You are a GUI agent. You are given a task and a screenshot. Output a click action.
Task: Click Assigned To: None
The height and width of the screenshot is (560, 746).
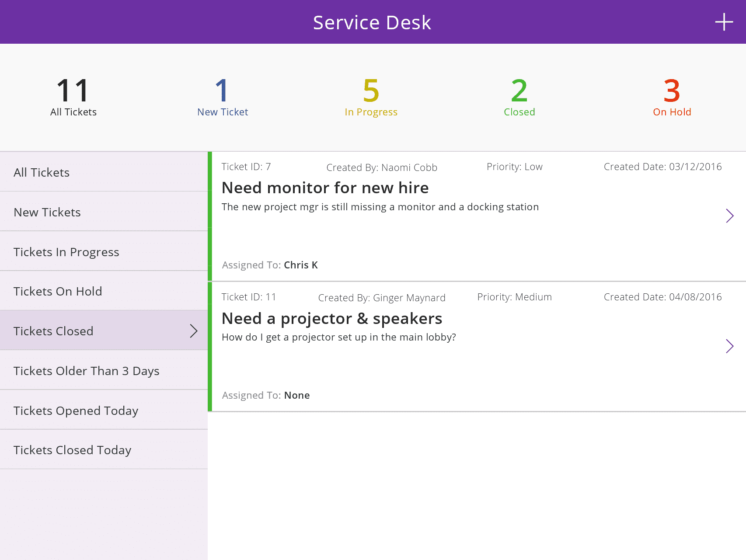pyautogui.click(x=266, y=395)
